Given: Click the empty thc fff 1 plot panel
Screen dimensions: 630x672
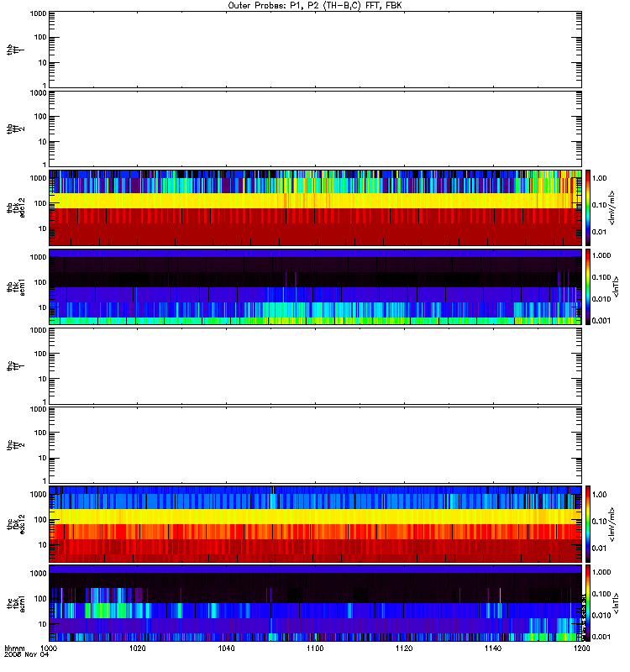Looking at the screenshot, I should (x=315, y=366).
